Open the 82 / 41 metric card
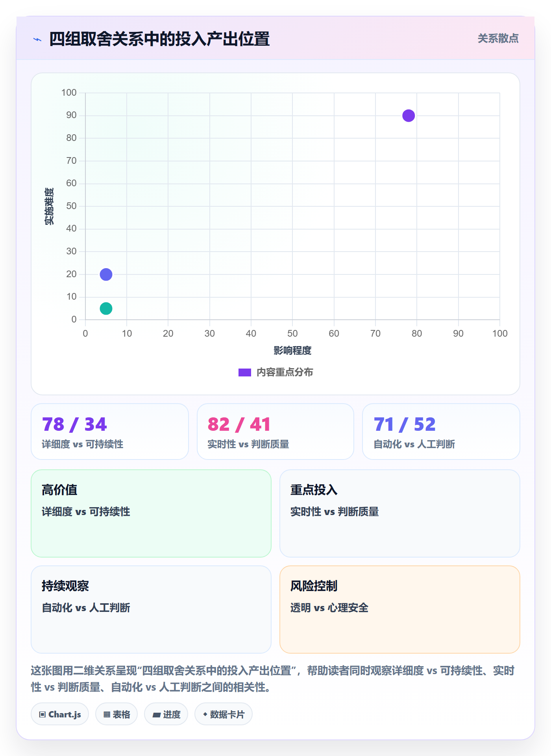Viewport: 551px width, 756px height. 275,432
